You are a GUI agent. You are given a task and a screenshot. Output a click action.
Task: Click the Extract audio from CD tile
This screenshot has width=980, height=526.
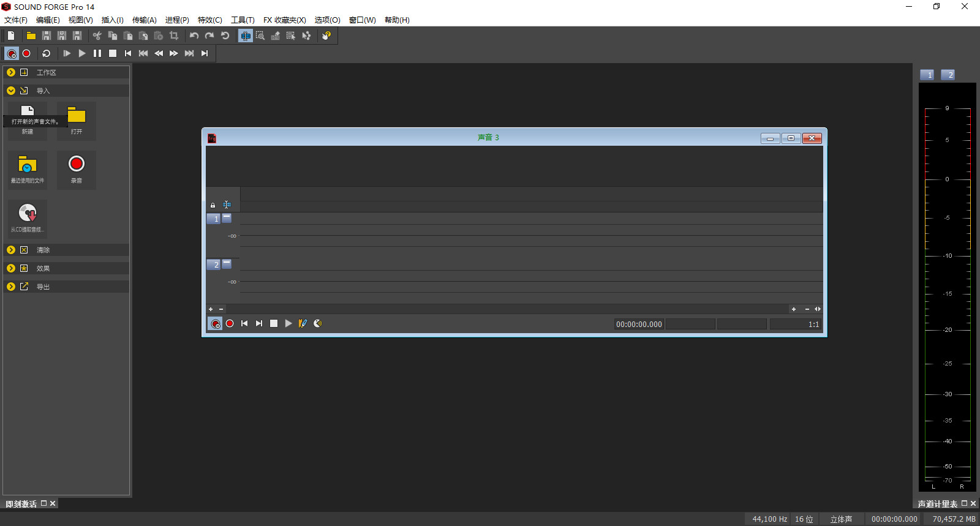[28, 219]
